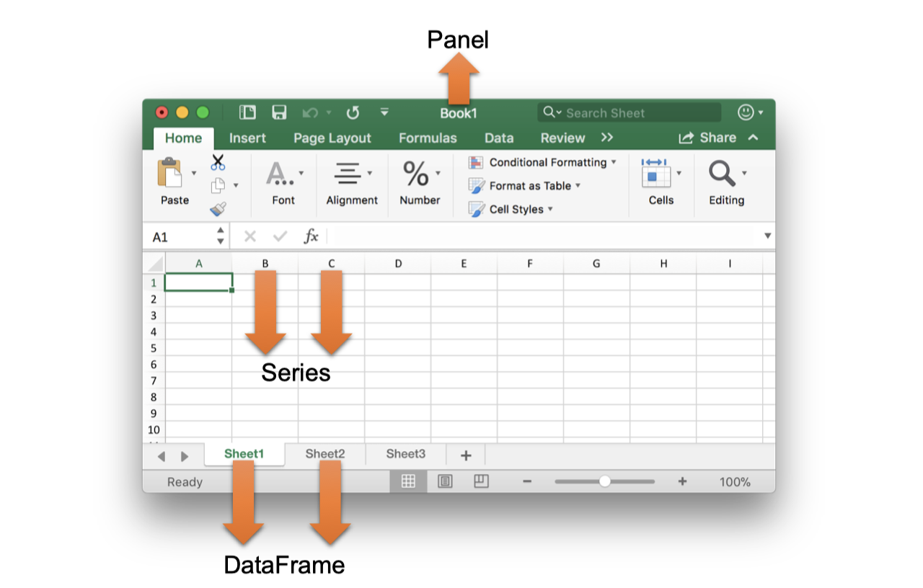The width and height of the screenshot is (923, 588).
Task: Open the Alignment group menu
Action: (352, 184)
